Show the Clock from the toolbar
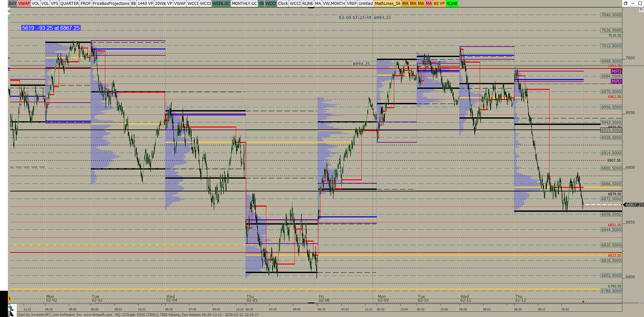The width and height of the screenshot is (644, 317). (x=283, y=4)
